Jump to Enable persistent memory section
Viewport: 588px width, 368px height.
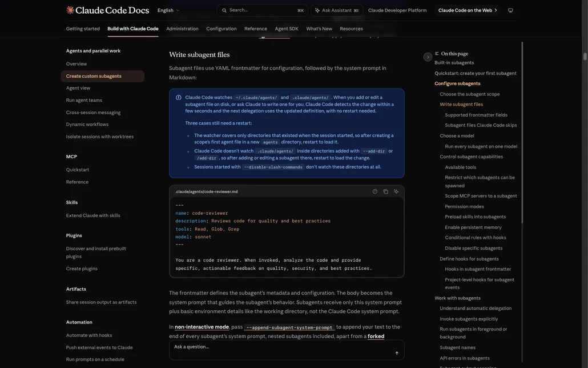473,227
